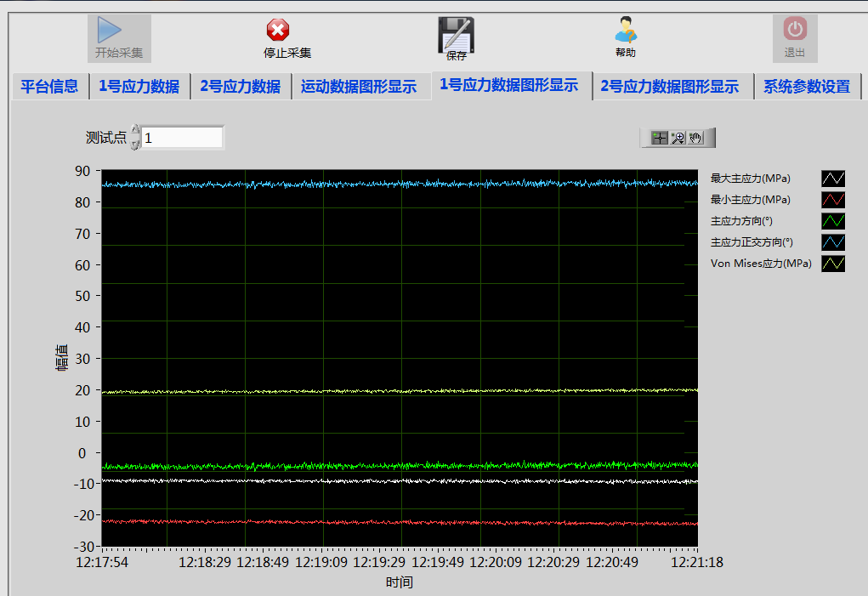Click the 保存 floppy disk icon
The height and width of the screenshot is (596, 868).
(457, 34)
